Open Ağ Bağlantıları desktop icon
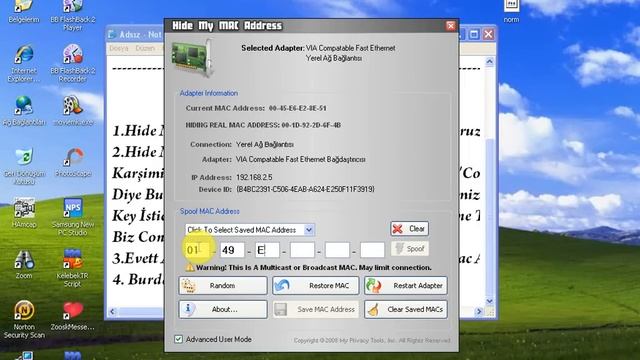Image resolution: width=640 pixels, height=360 pixels. click(x=24, y=111)
